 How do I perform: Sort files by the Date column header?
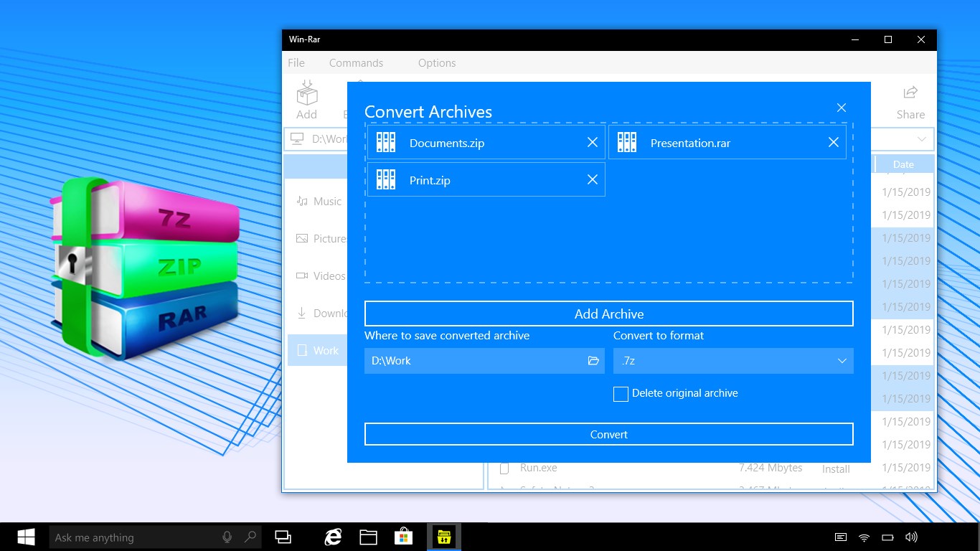click(x=903, y=164)
